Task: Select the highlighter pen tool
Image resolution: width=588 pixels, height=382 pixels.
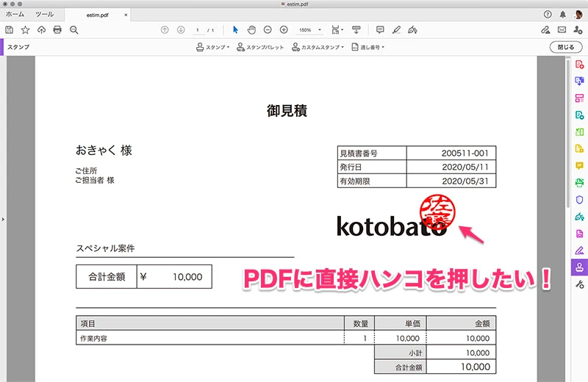Action: 396,29
